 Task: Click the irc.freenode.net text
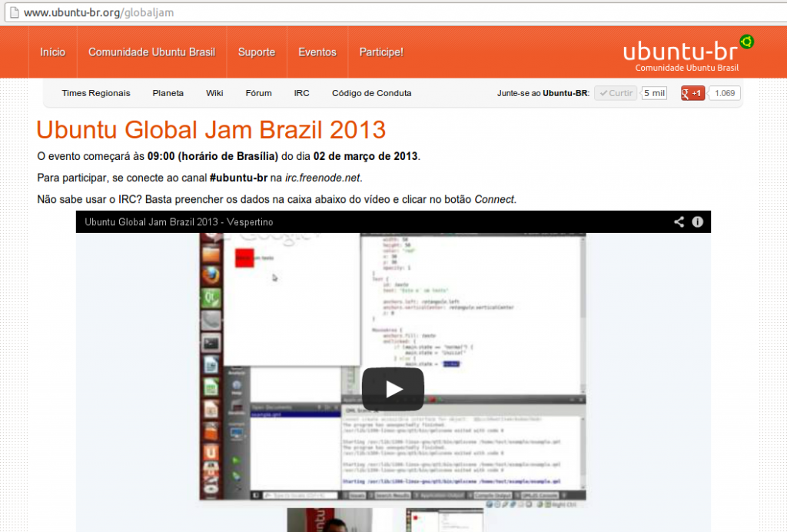pyautogui.click(x=322, y=178)
